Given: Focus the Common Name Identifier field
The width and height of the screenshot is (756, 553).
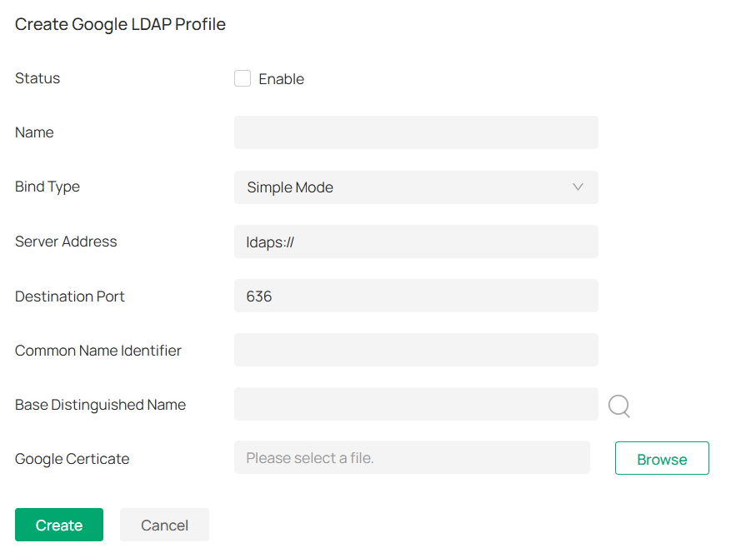Looking at the screenshot, I should 416,350.
